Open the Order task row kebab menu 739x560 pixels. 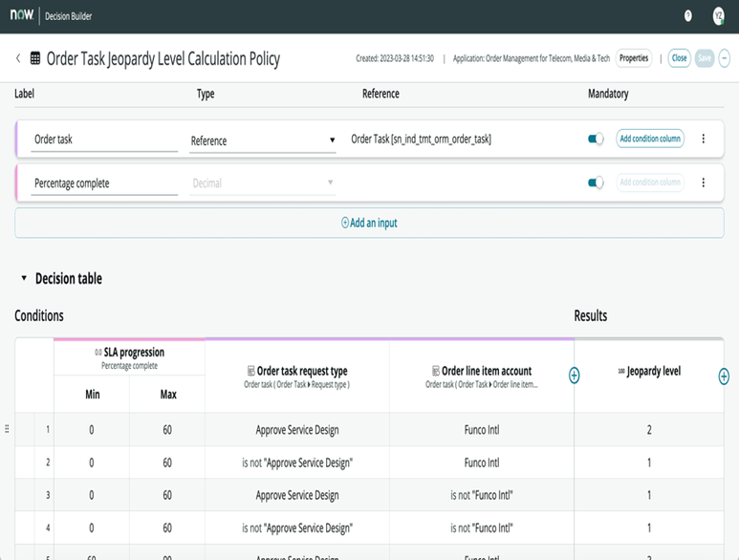pyautogui.click(x=704, y=139)
